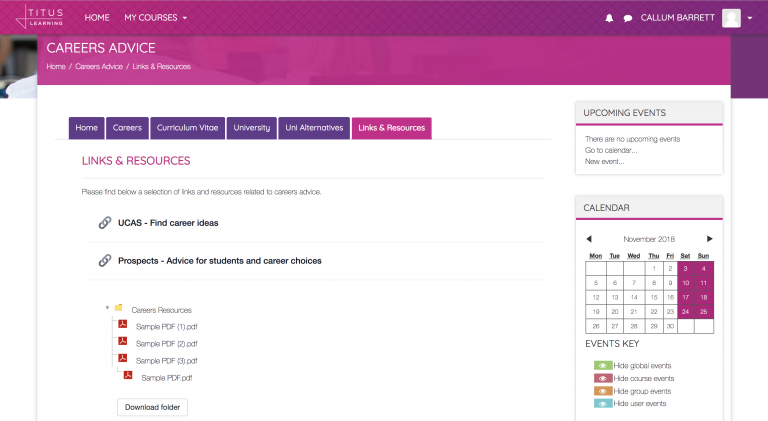Screen dimensions: 768x421
Task: Switch to the Curriculum Vitae tab
Action: point(187,128)
